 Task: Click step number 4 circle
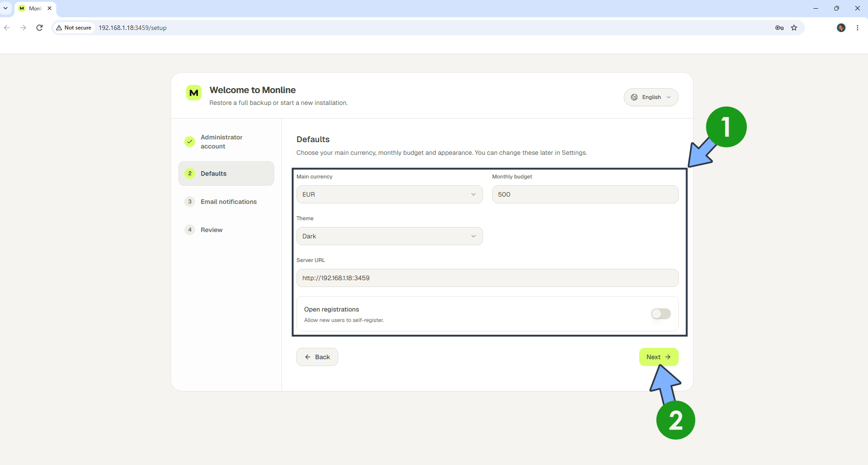(190, 230)
